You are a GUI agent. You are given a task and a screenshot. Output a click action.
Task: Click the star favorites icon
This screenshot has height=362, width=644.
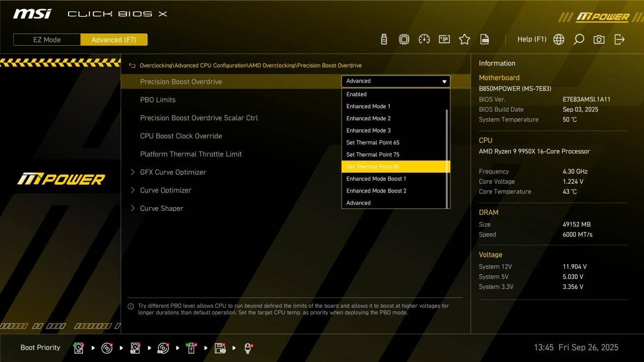tap(465, 40)
